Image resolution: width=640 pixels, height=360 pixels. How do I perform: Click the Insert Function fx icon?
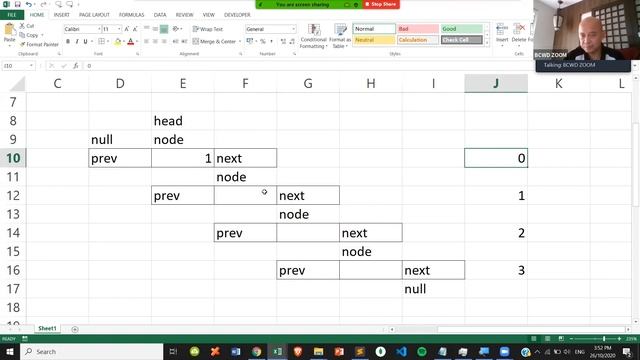pyautogui.click(x=76, y=66)
